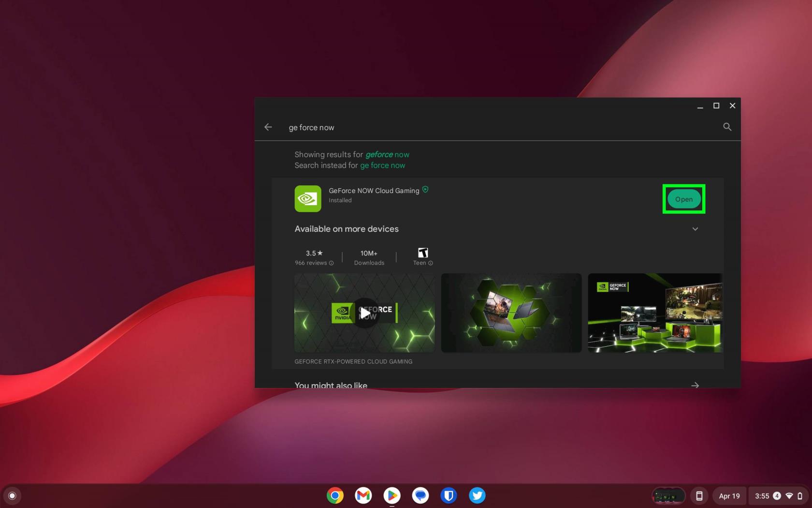Viewport: 812px width, 508px height.
Task: Expand Available on more devices section
Action: (695, 229)
